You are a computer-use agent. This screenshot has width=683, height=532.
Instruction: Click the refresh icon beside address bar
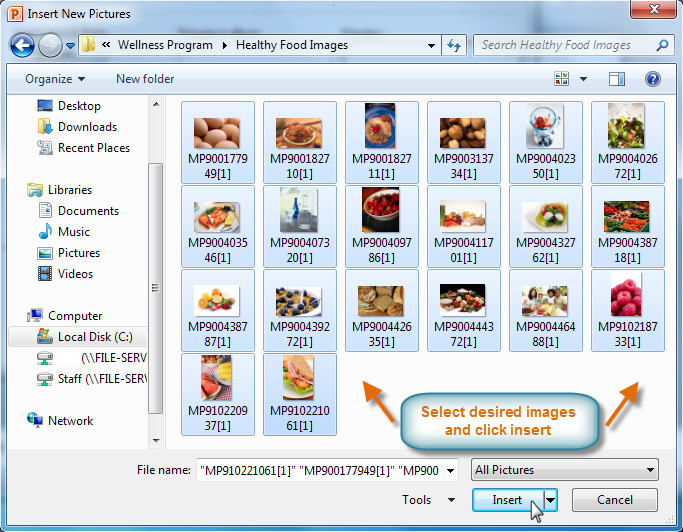point(455,45)
